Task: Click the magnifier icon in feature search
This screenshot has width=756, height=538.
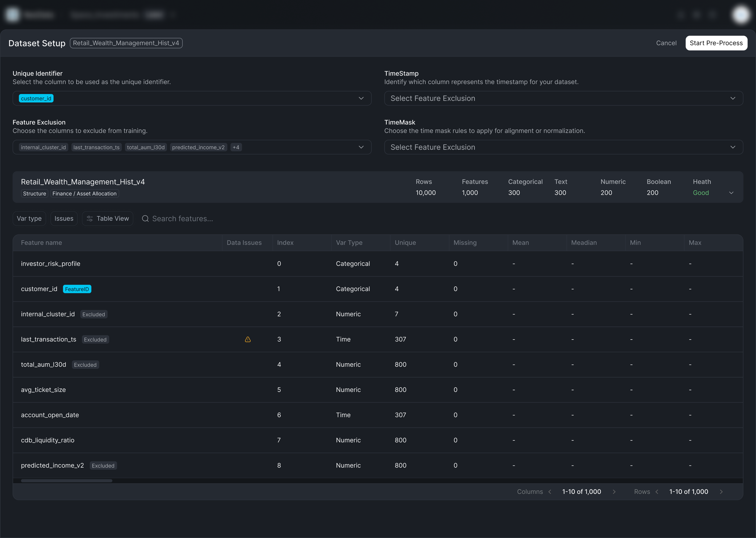Action: click(145, 219)
